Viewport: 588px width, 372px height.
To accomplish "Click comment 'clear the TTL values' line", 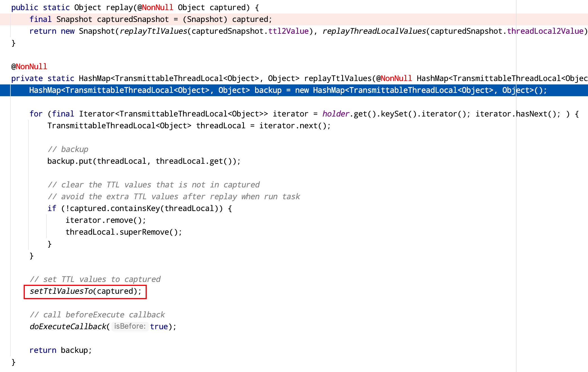I will coord(153,185).
